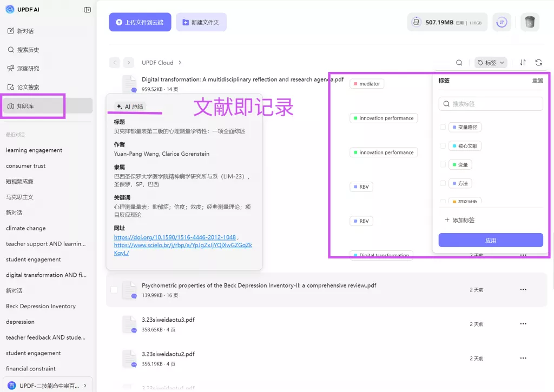
Task: Tick the 核心文献 tag checkbox
Action: (443, 146)
